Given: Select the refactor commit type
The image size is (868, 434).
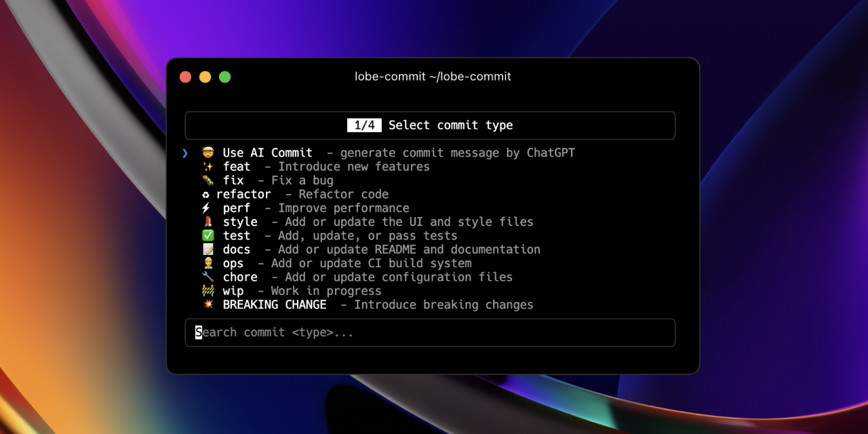Looking at the screenshot, I should click(x=295, y=194).
